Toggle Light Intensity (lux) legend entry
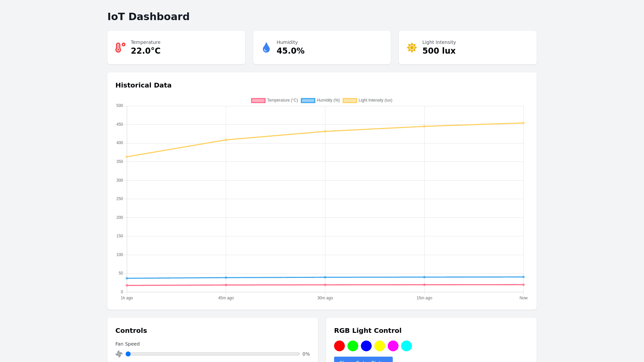The height and width of the screenshot is (362, 644). point(367,101)
